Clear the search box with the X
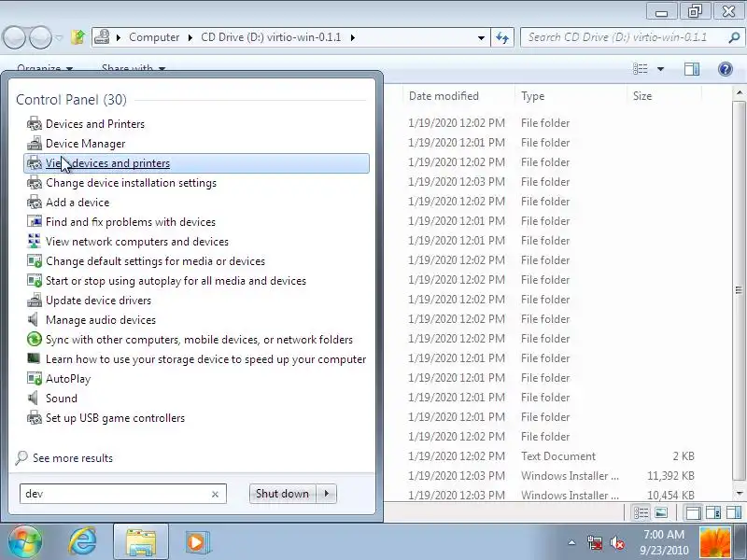Viewport: 747px width, 560px height. (215, 495)
